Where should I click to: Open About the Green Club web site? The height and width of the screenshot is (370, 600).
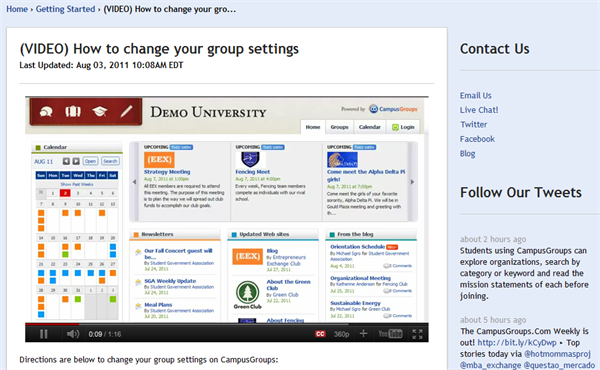(x=289, y=285)
